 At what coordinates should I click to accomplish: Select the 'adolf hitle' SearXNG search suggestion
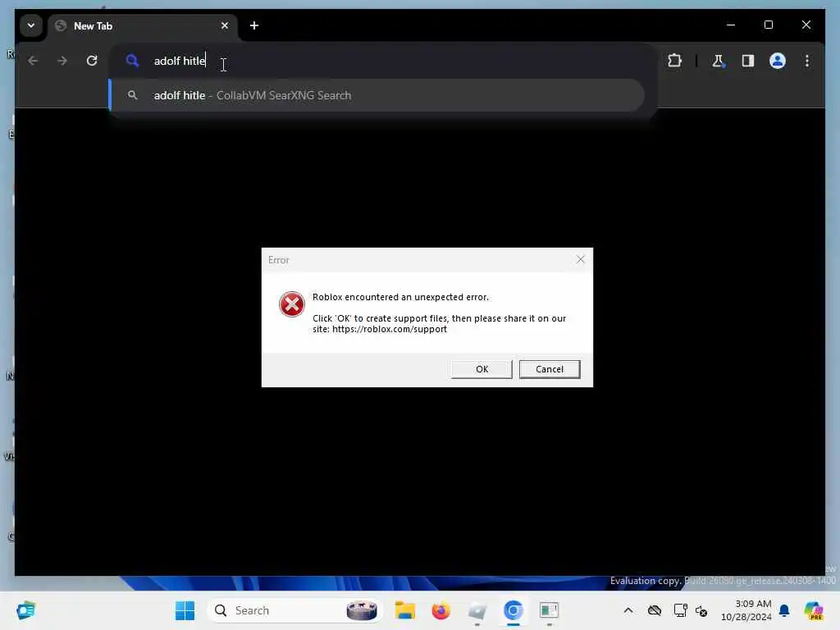(x=377, y=95)
